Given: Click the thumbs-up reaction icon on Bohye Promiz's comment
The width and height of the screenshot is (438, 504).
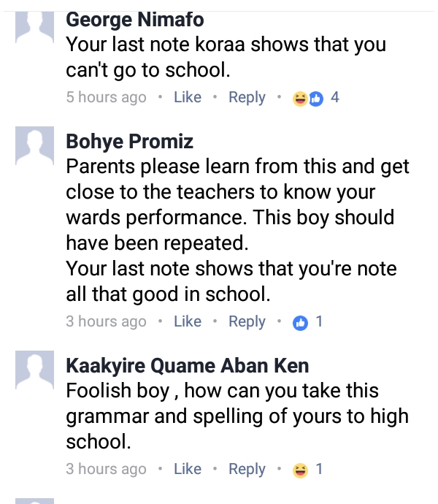Looking at the screenshot, I should point(300,322).
